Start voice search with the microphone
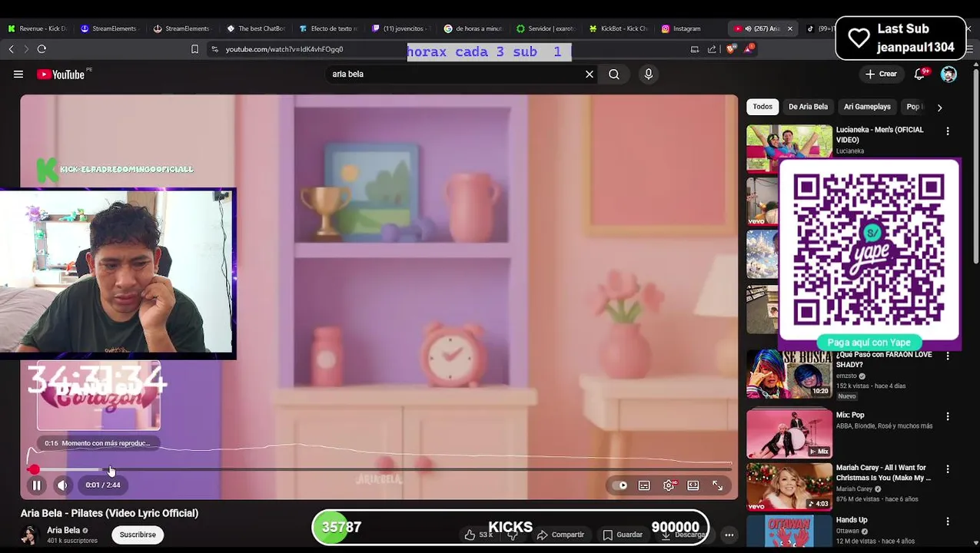 click(649, 75)
